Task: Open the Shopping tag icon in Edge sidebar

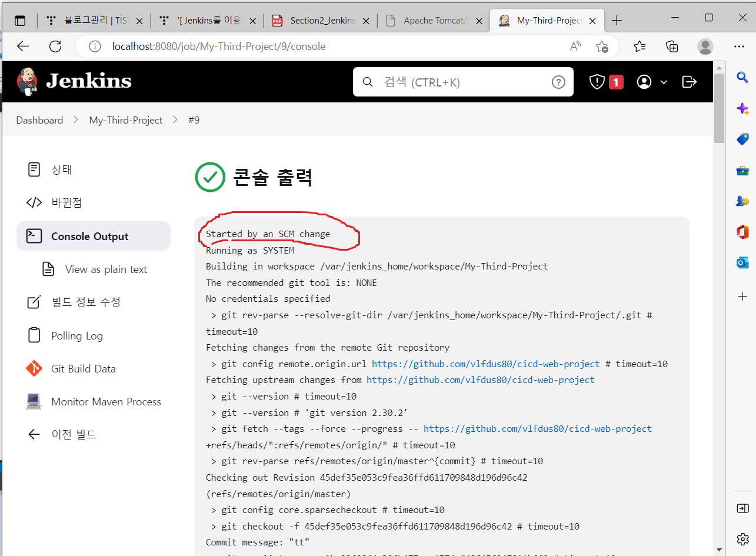Action: (742, 139)
